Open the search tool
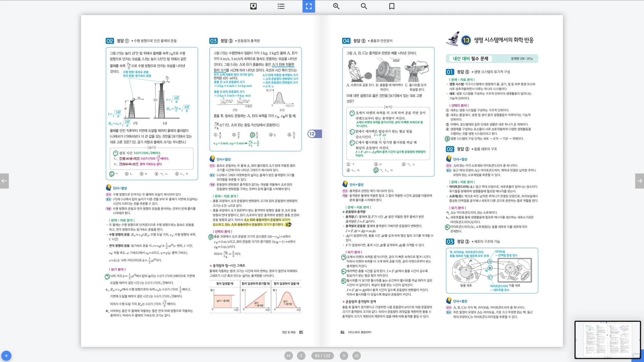The height and width of the screenshot is (362, 644). point(364,6)
